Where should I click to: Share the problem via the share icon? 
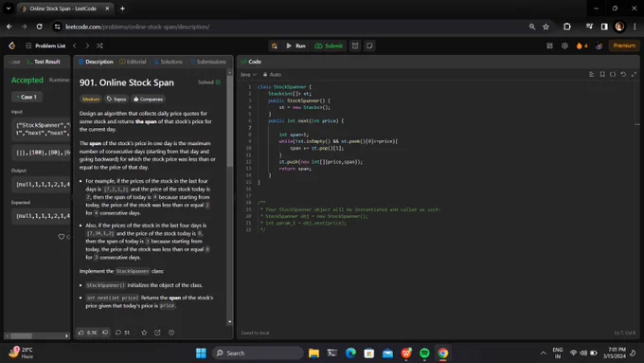coord(158,332)
